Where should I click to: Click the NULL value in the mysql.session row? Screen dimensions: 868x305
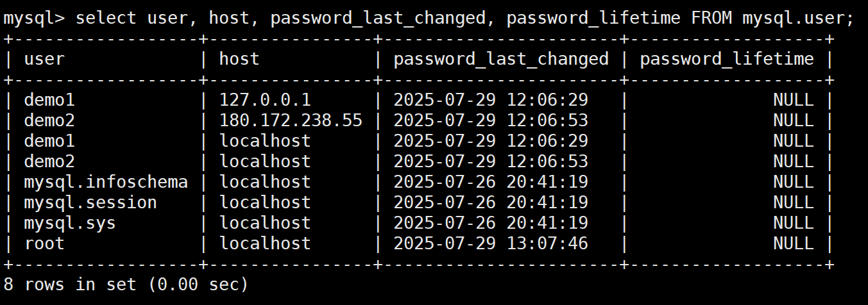793,202
